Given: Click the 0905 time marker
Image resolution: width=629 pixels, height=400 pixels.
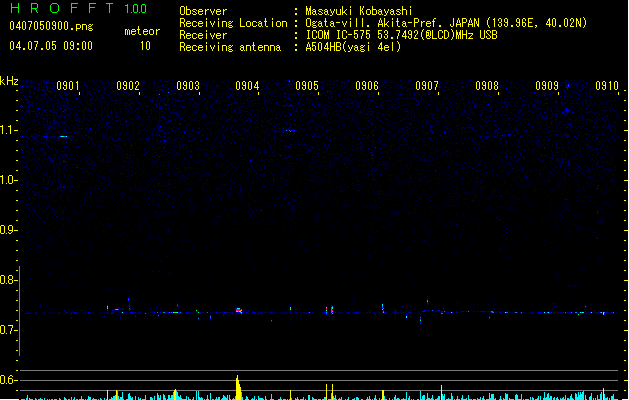Looking at the screenshot, I should pyautogui.click(x=307, y=86).
